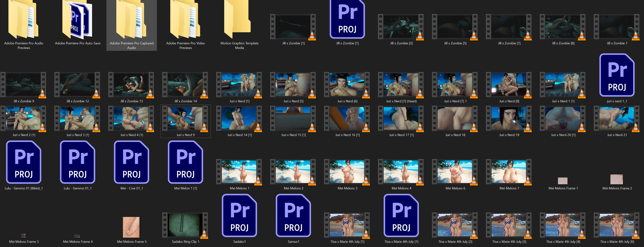Select the Mei Melons Frame 2 image thumbnail
Screen dimensions: 644x247
click(616, 179)
